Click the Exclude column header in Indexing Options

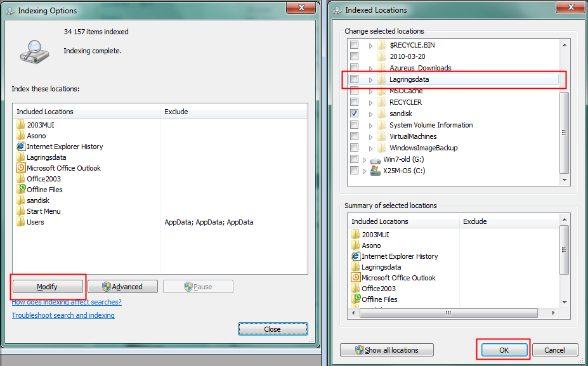234,112
